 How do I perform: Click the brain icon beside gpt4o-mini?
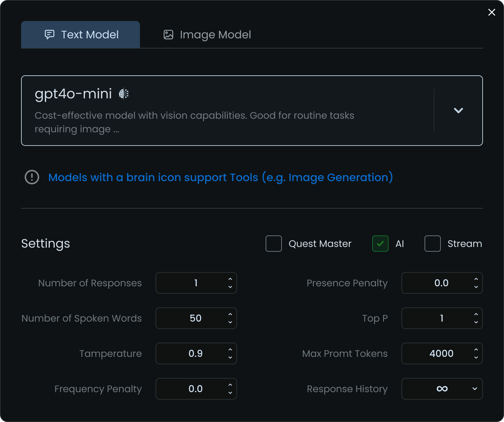(x=124, y=94)
